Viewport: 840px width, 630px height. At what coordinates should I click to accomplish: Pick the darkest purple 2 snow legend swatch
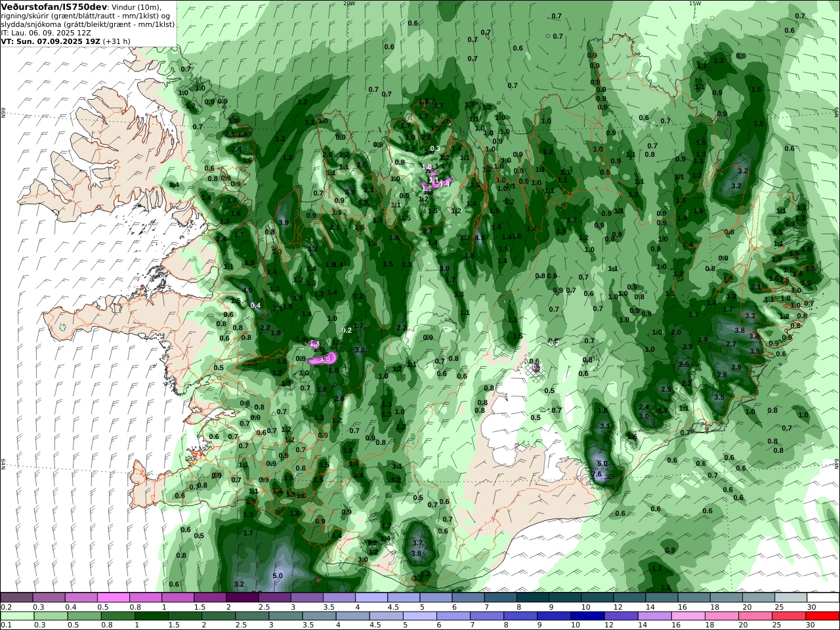[241, 598]
